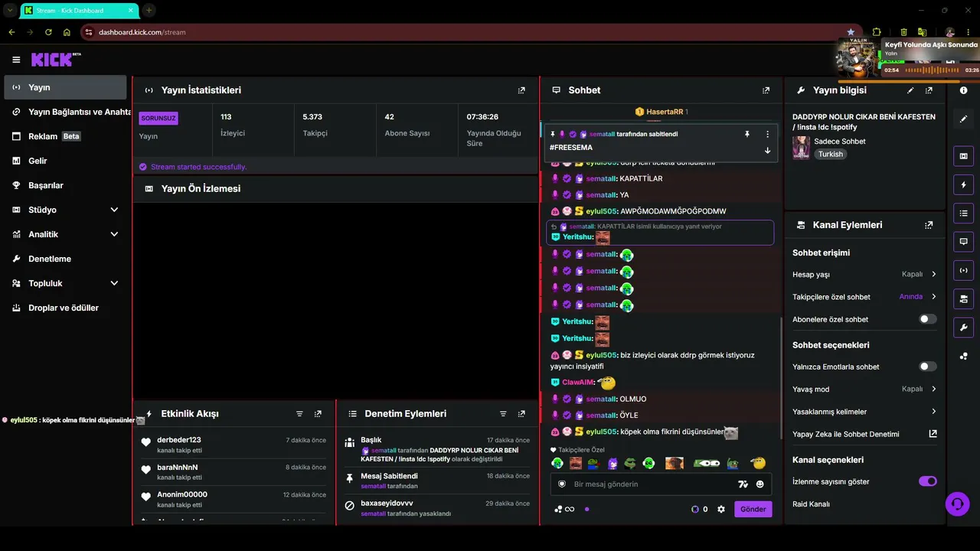Select Yayın in the sidebar

click(65, 87)
